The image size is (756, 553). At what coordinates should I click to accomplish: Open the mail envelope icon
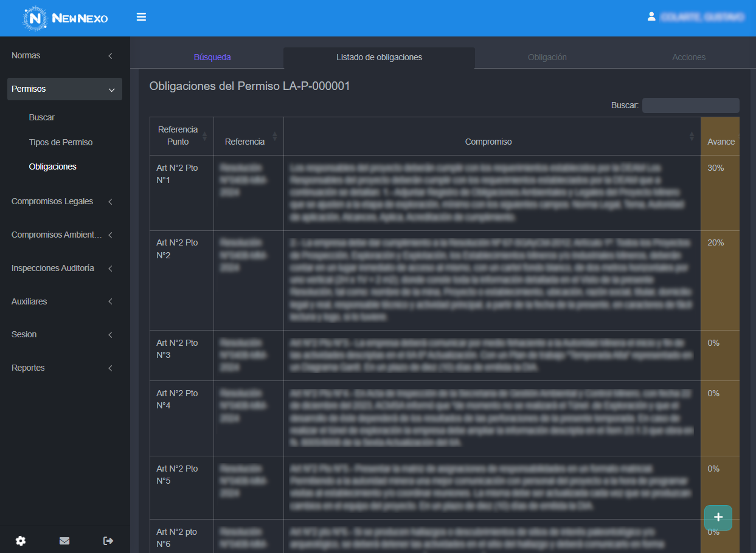tap(64, 540)
